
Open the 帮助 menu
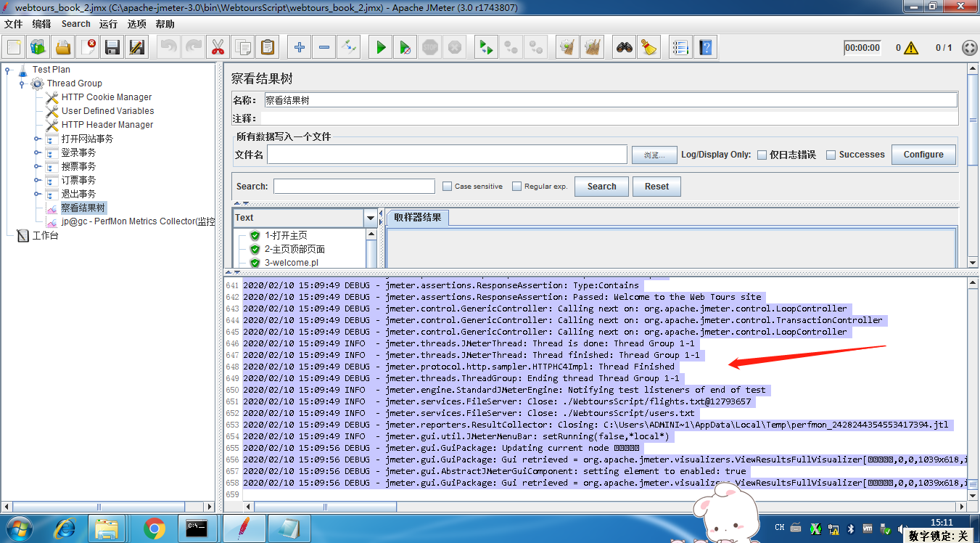(x=165, y=24)
